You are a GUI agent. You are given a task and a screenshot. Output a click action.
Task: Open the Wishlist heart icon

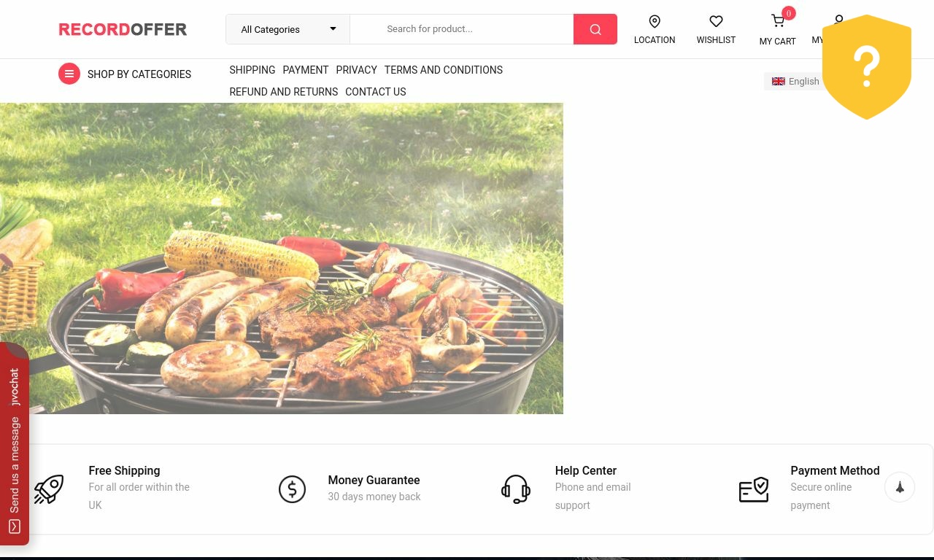click(x=716, y=22)
